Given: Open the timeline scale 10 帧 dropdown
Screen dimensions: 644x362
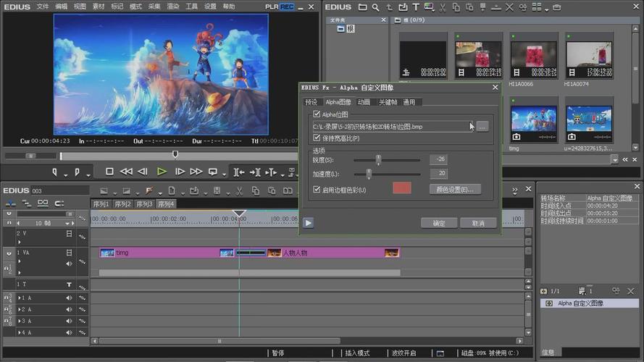Looking at the screenshot, I should click(67, 223).
